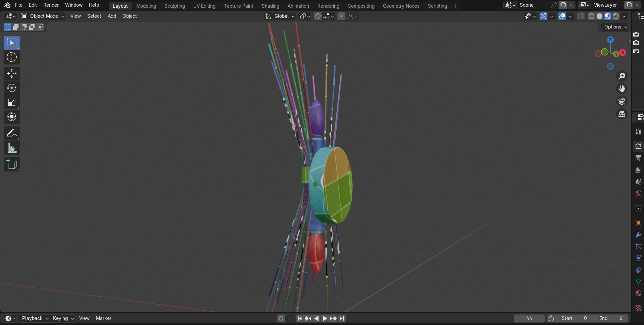644x325 pixels.
Task: Jump to the last frame
Action: [x=342, y=318]
